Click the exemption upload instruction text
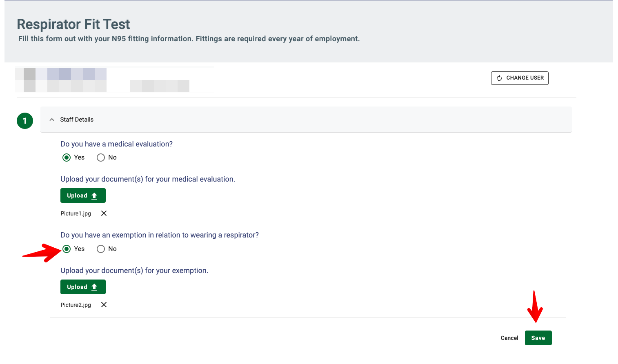Screen dimensions: 618x364 [x=134, y=271]
